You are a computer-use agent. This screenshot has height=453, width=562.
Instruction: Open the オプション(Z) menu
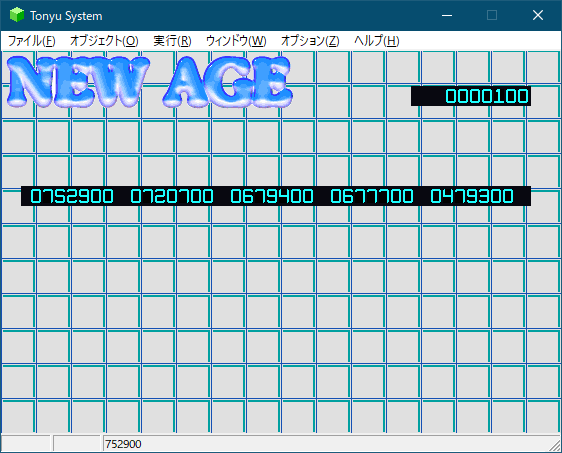tap(310, 40)
